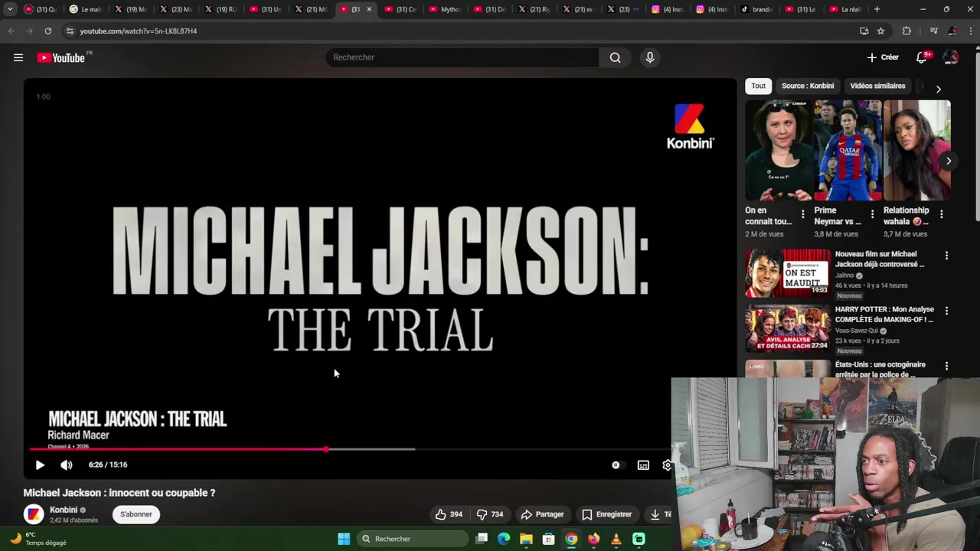
Task: Click the Créer button
Action: 883,57
